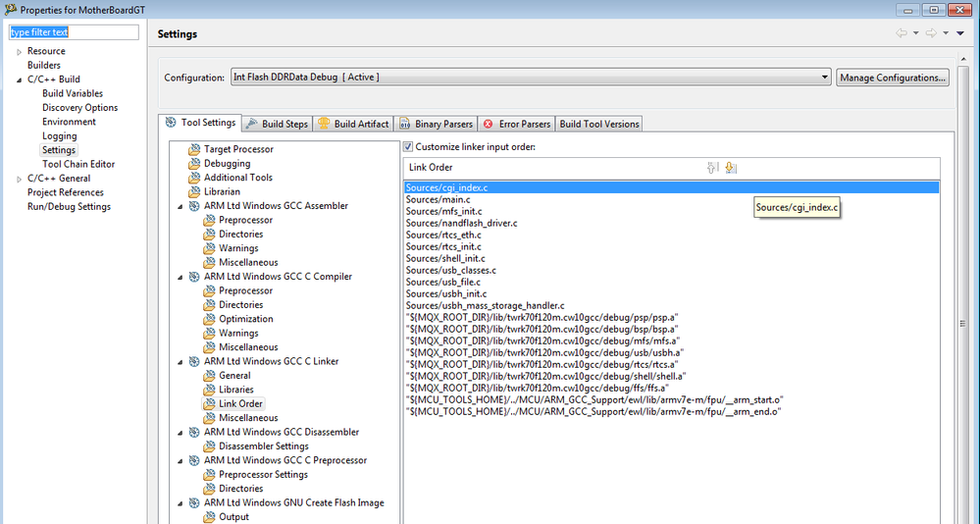Click the Libraries folder icon under C Linker

click(209, 390)
